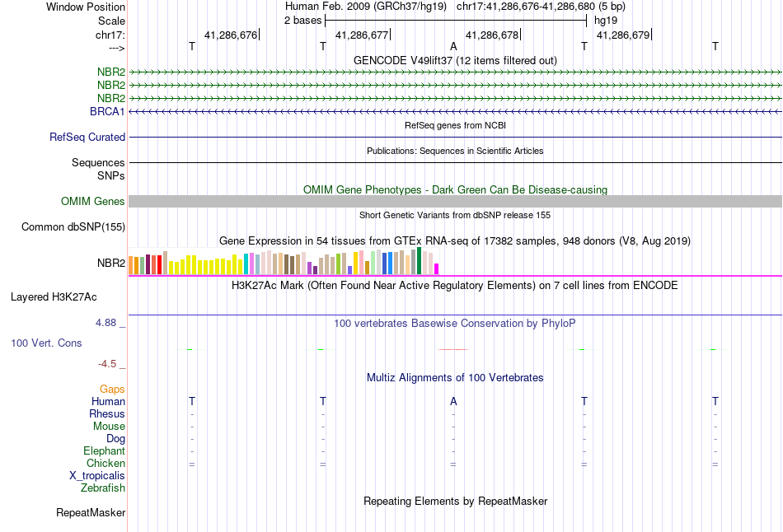This screenshot has width=783, height=532.
Task: Click the Human Feb. 2009 (GRCh37/hg19) text
Action: click(368, 7)
